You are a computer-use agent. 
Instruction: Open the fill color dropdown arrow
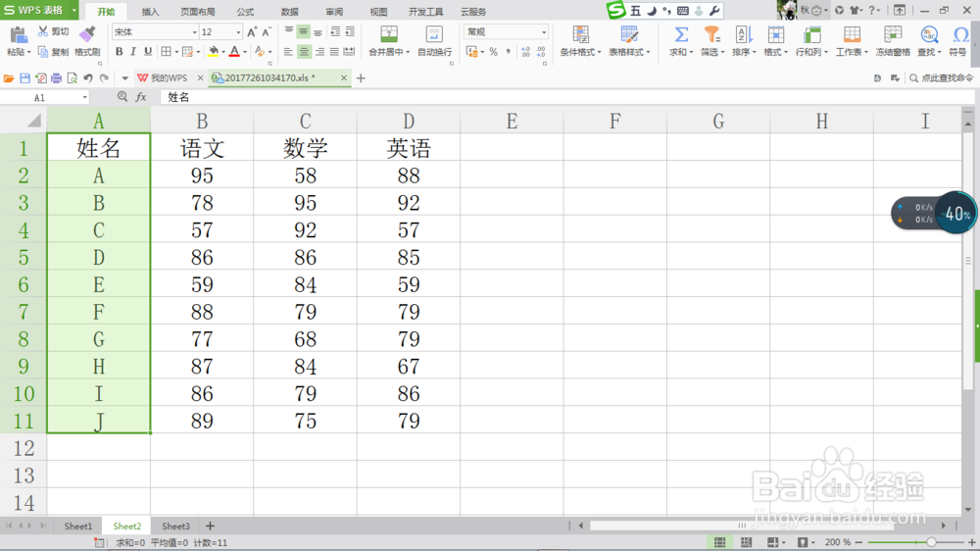(223, 52)
